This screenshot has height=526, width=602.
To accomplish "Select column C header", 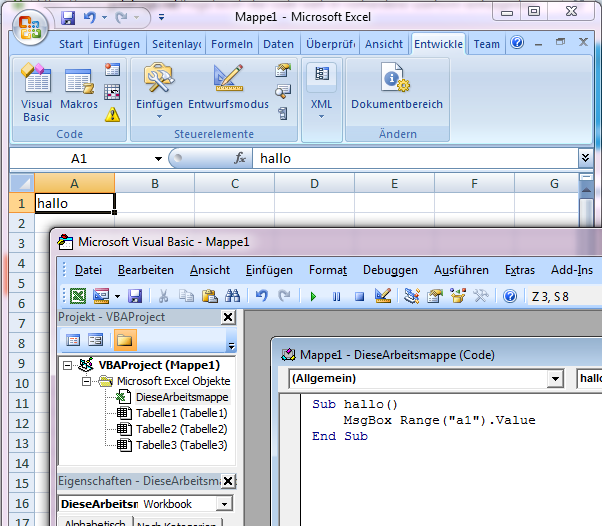I will (235, 184).
